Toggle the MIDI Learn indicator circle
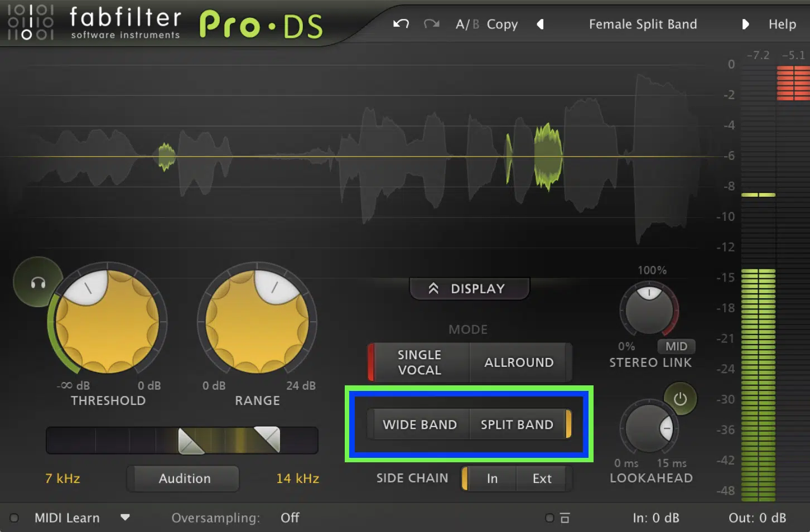The height and width of the screenshot is (532, 810). 15,518
